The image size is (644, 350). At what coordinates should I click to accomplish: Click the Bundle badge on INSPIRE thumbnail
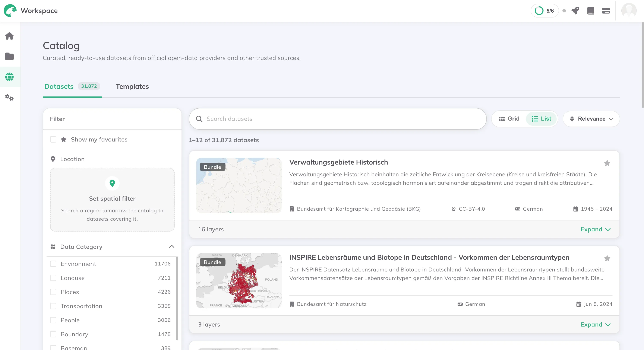pos(212,262)
